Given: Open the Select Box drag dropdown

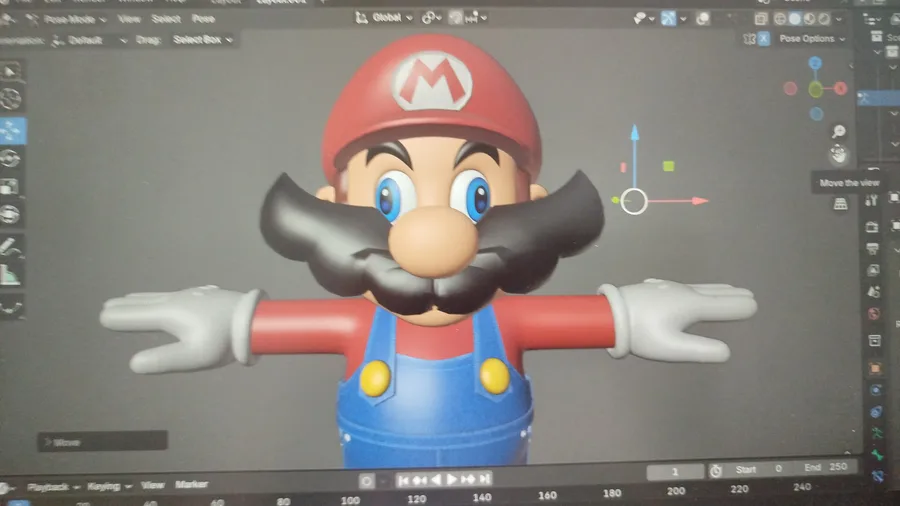Looking at the screenshot, I should [x=203, y=40].
